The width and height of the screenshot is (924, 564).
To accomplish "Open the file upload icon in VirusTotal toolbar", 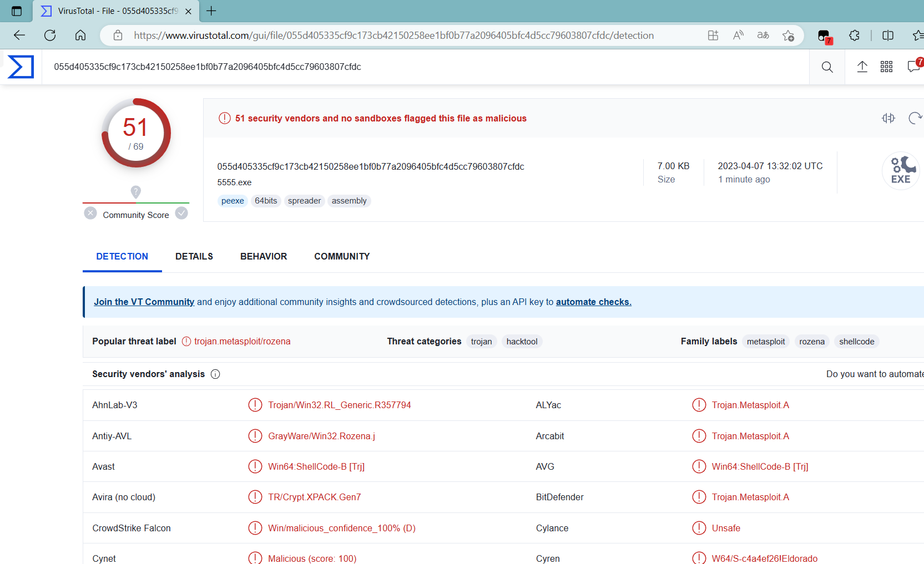I will point(862,67).
